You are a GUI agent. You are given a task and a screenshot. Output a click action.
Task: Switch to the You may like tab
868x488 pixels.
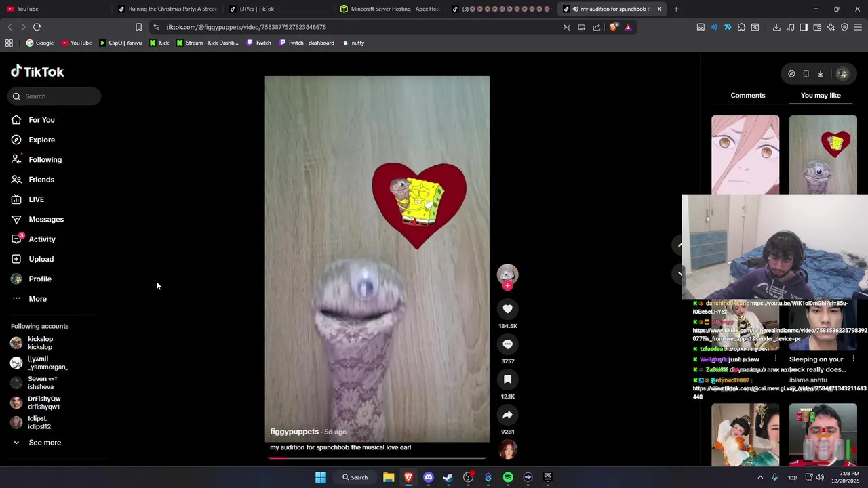point(821,96)
